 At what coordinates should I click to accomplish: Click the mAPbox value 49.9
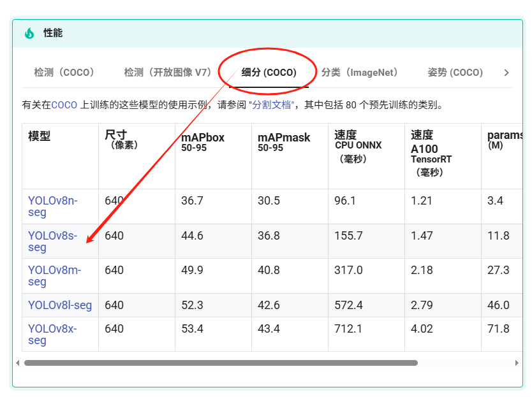(x=192, y=270)
